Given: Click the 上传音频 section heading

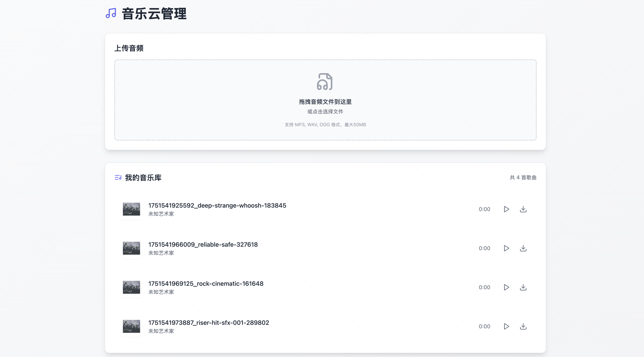Looking at the screenshot, I should (x=129, y=48).
